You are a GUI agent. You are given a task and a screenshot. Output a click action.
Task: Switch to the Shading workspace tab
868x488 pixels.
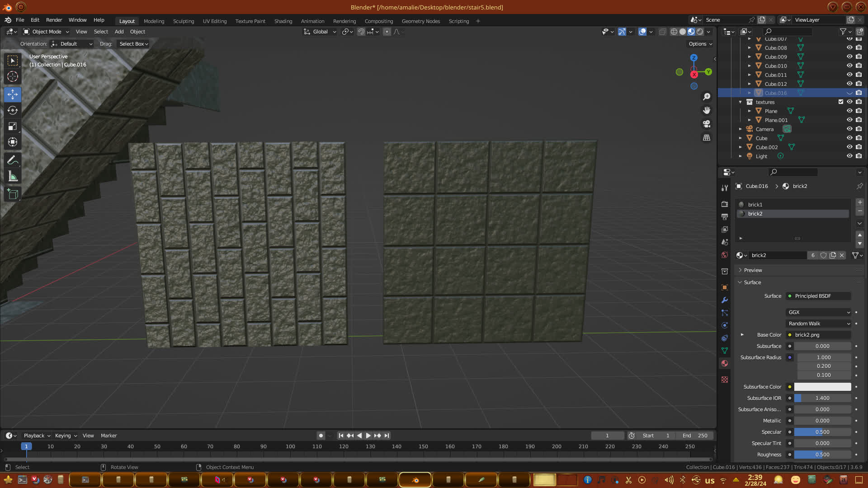coord(283,21)
